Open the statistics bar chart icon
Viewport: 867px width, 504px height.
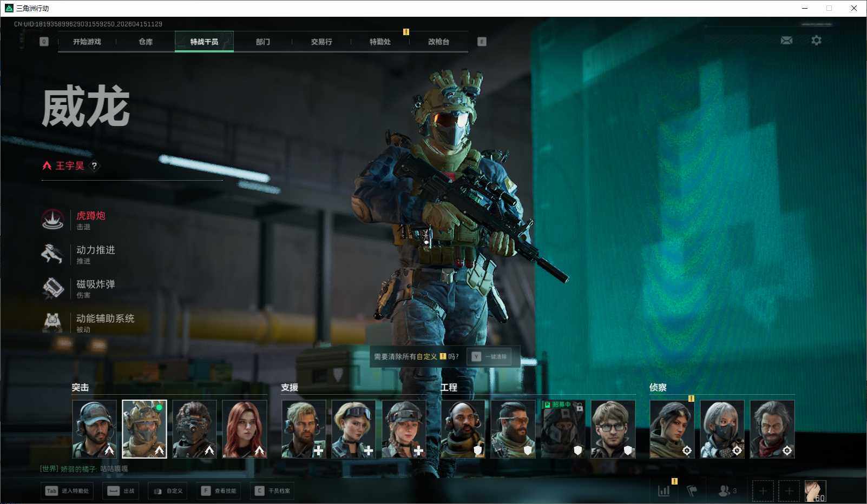point(664,490)
